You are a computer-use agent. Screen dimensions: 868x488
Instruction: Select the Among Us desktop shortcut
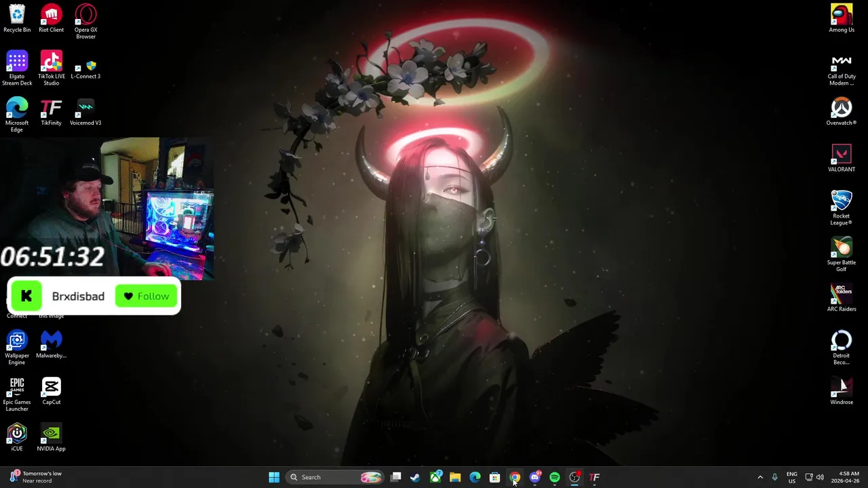[x=842, y=19]
